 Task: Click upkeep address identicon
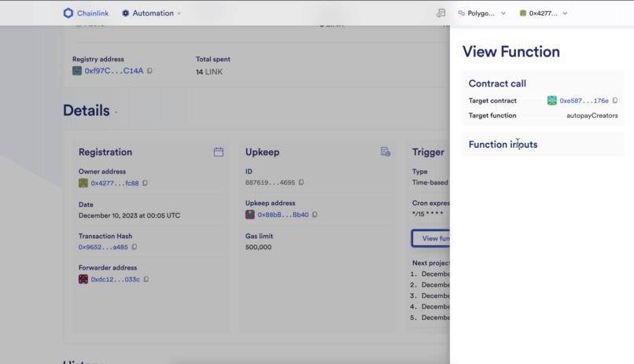point(250,215)
